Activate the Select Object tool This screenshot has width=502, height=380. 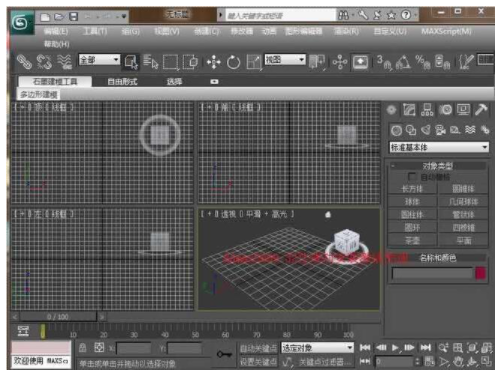[131, 62]
